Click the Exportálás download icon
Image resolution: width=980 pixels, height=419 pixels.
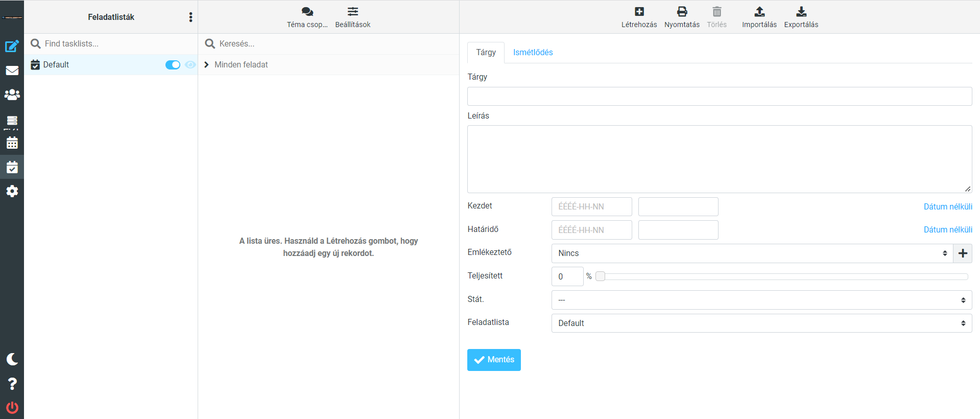pyautogui.click(x=801, y=12)
